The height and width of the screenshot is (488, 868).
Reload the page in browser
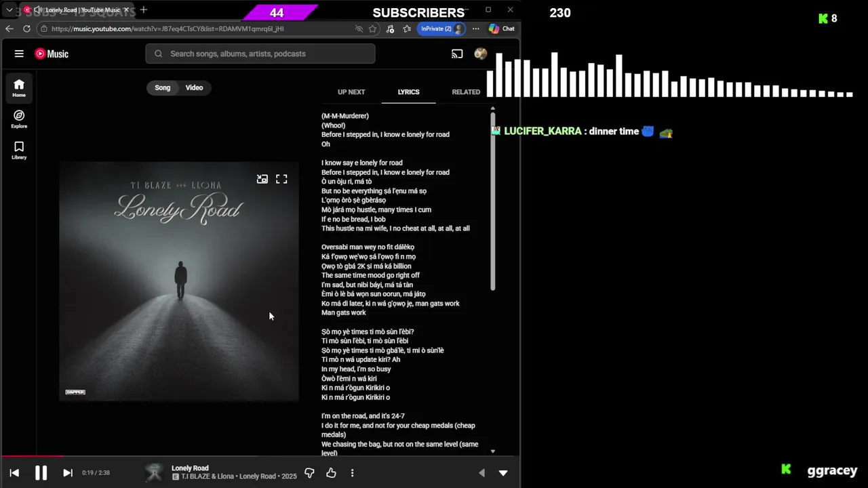click(26, 28)
